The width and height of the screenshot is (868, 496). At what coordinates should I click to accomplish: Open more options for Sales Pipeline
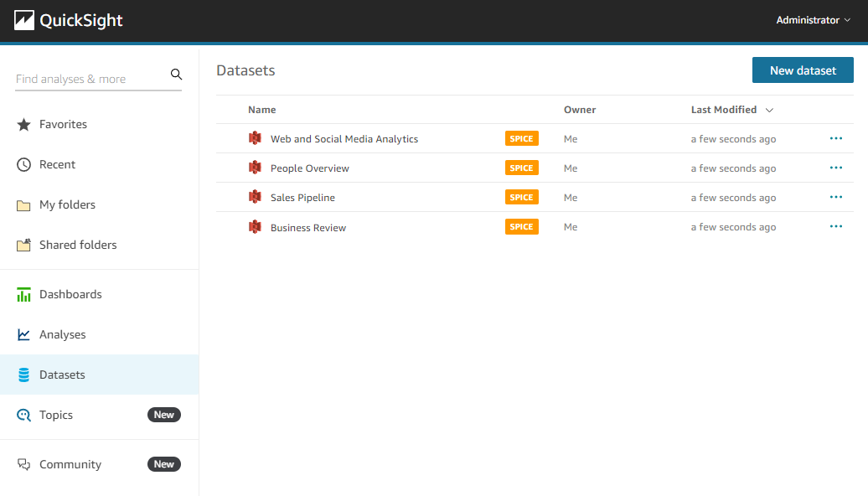pyautogui.click(x=836, y=197)
